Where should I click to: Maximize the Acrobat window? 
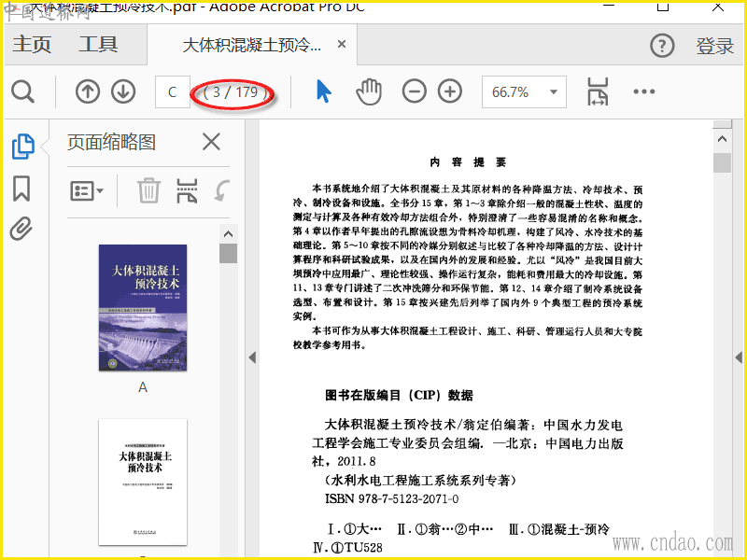pyautogui.click(x=663, y=7)
